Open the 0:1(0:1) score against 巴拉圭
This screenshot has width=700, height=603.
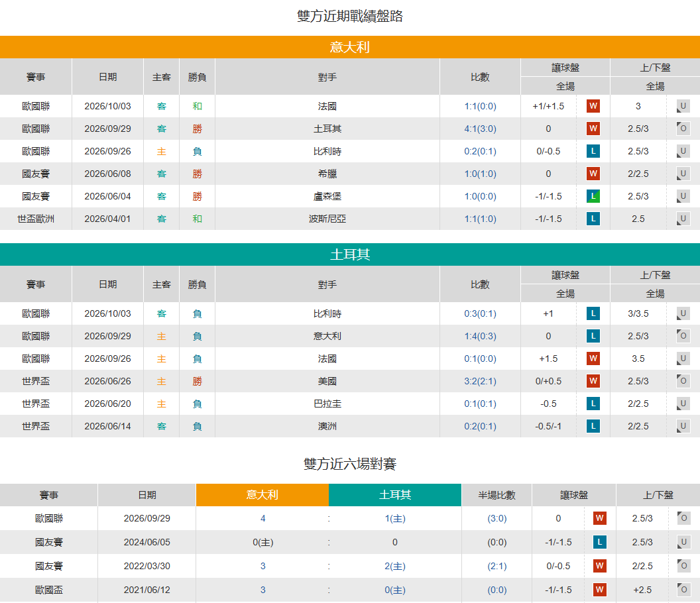pos(481,404)
